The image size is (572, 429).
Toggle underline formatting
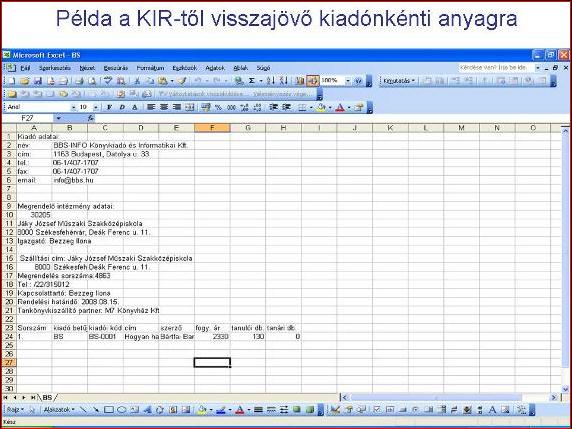135,107
